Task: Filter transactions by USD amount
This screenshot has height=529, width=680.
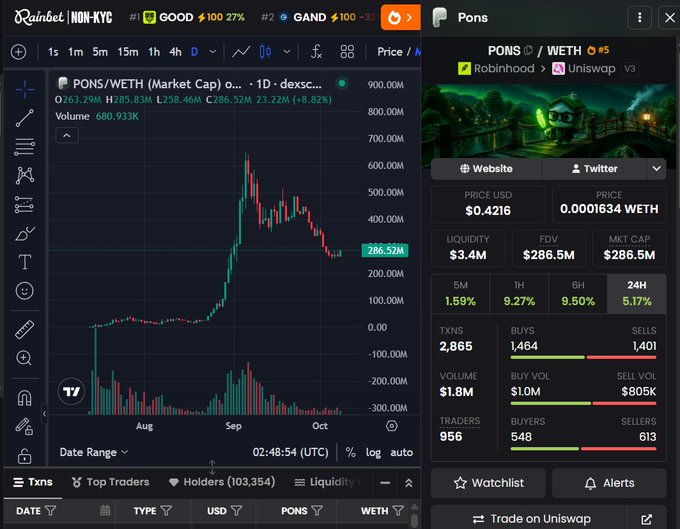Action: pos(236,511)
